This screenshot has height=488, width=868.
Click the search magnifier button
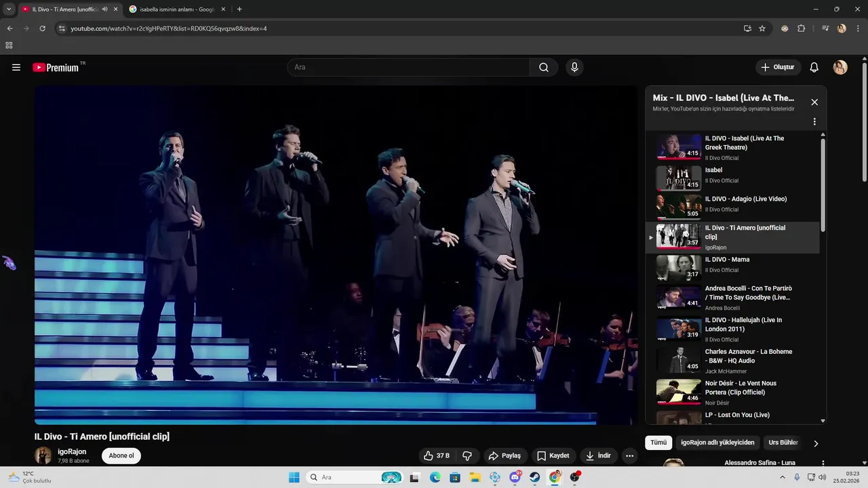[544, 67]
